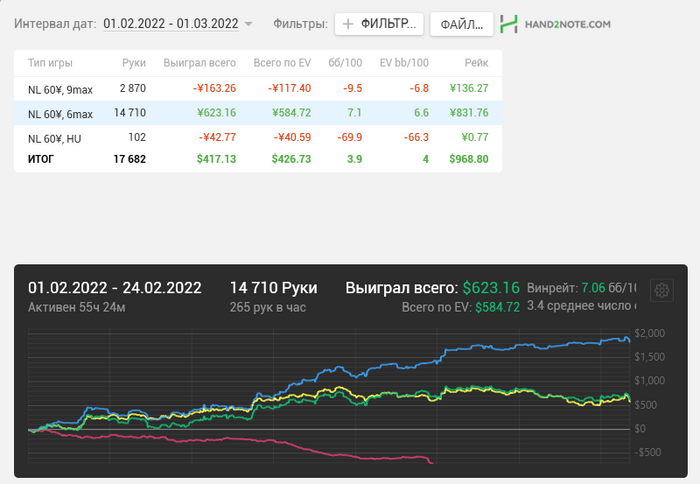Sort by Всего по EV column header

tap(282, 63)
